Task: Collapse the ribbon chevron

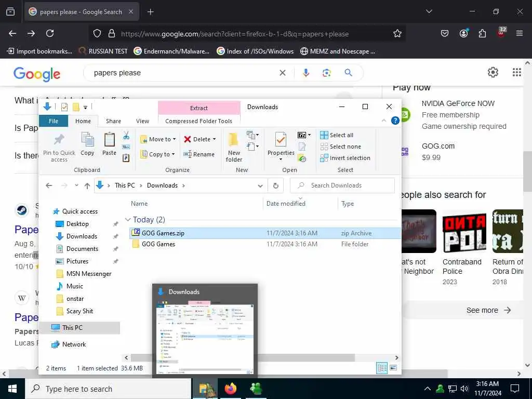Action: [384, 121]
